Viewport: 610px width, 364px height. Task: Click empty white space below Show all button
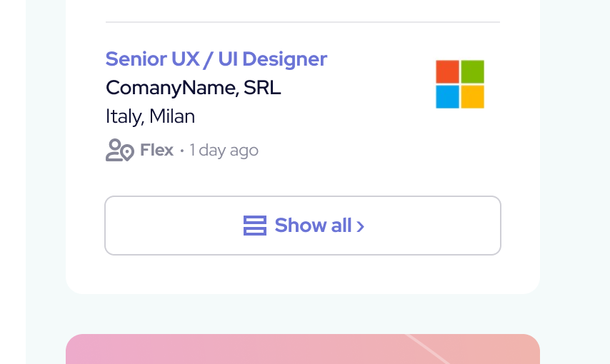pos(303,274)
